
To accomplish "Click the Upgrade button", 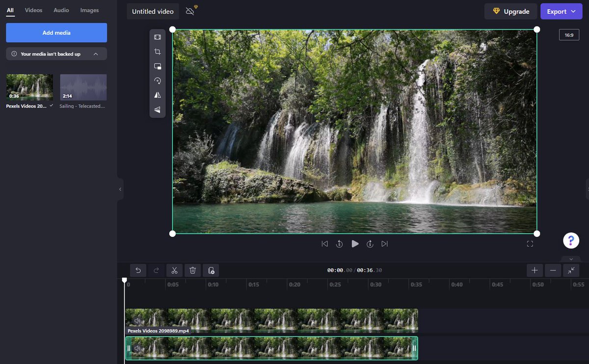I will pyautogui.click(x=510, y=11).
